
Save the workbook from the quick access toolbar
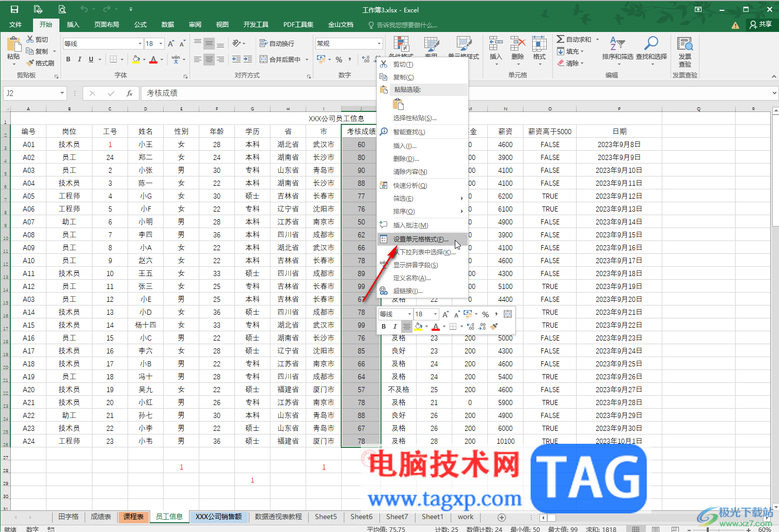click(x=14, y=9)
